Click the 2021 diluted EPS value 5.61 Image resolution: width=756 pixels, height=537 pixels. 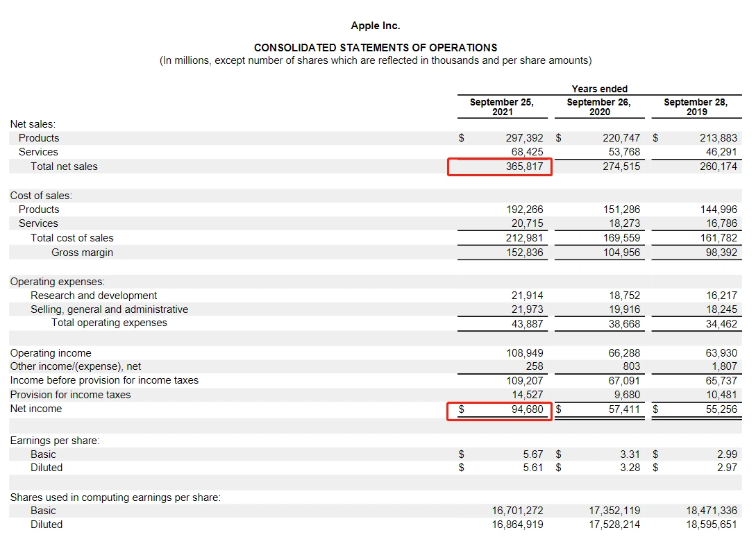click(x=532, y=468)
